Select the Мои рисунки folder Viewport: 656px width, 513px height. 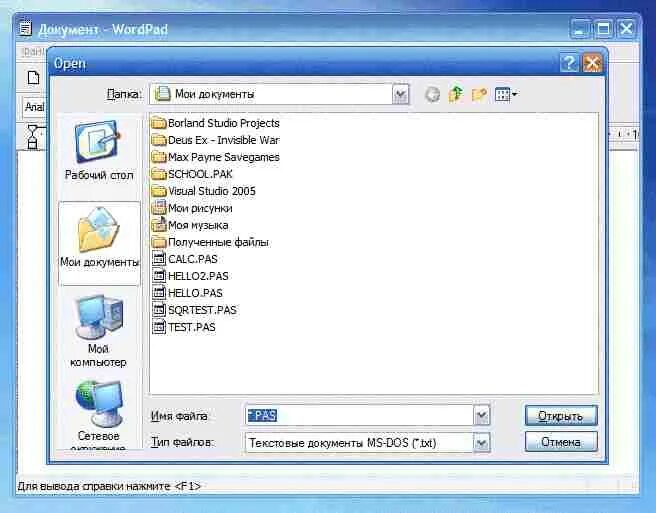pyautogui.click(x=192, y=208)
